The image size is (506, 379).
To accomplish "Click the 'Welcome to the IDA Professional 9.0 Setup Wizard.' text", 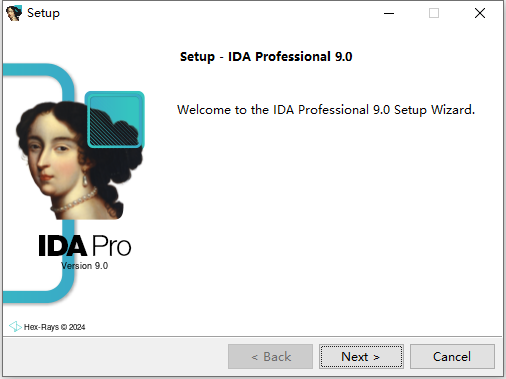I will (326, 110).
